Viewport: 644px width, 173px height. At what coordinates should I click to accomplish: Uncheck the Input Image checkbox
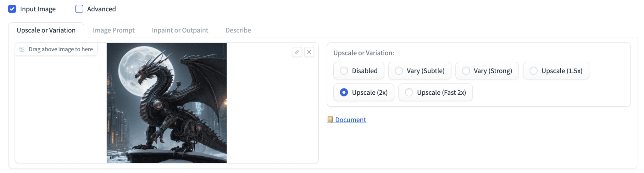[12, 9]
